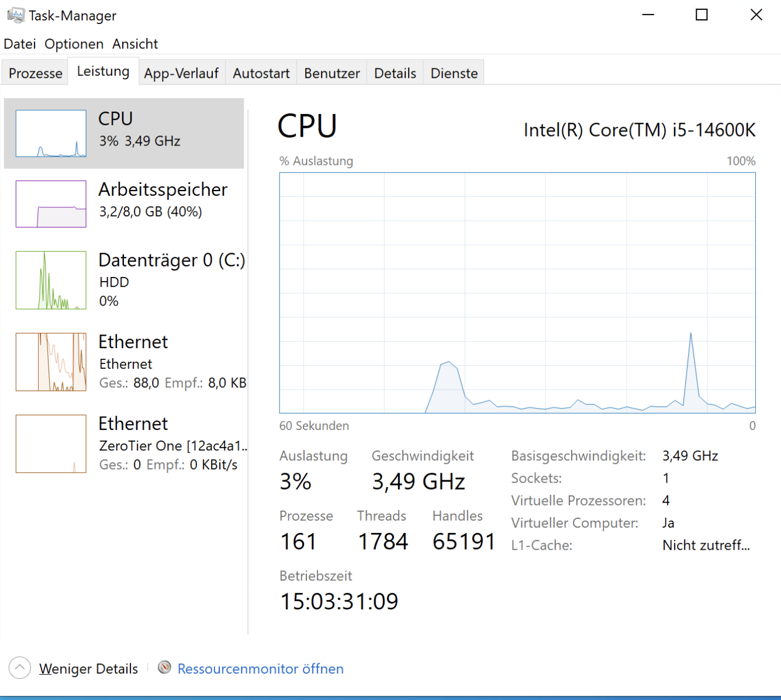Screen dimensions: 781x700
Task: Click the Sockets: label
Action: [x=537, y=478]
